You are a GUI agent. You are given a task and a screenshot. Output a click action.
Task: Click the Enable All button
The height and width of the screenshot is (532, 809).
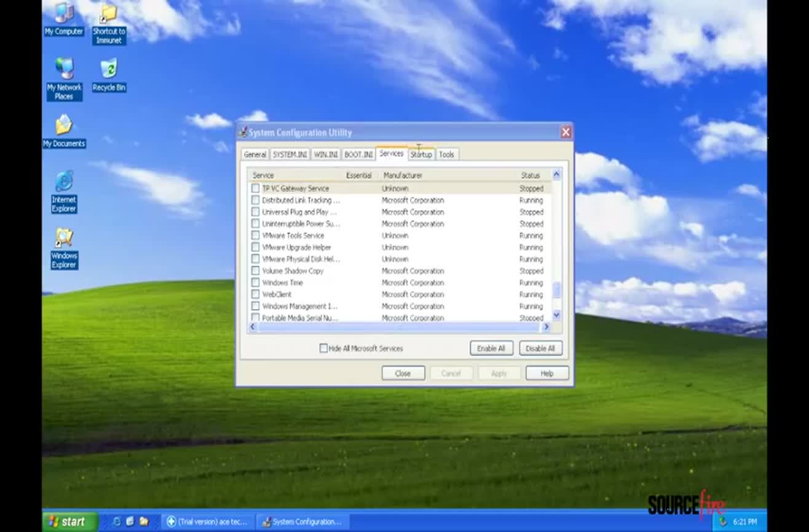pos(491,348)
